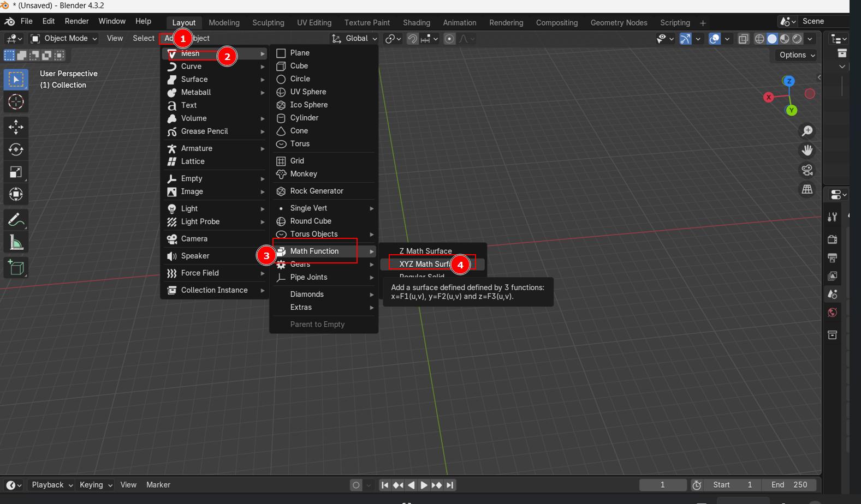861x504 pixels.
Task: Open the Math Function submenu
Action: [x=324, y=251]
